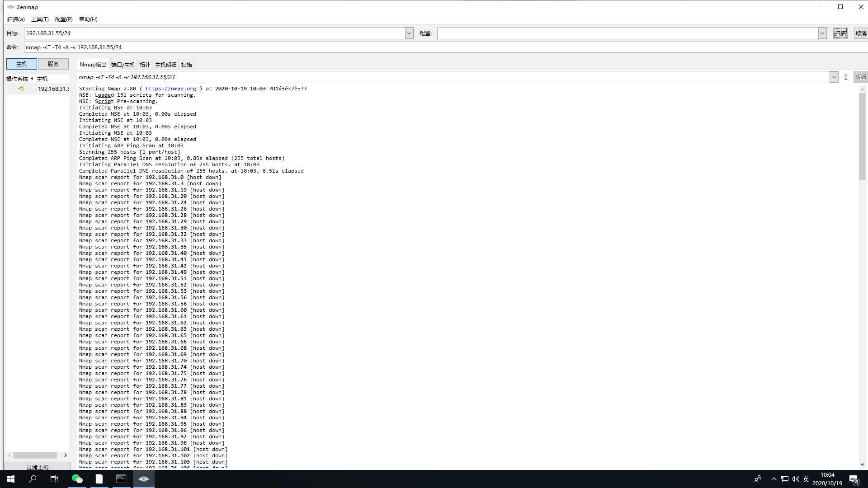Screen dimensions: 868x488
Task: Click the output vertical scrollbar thumb
Action: click(862, 136)
